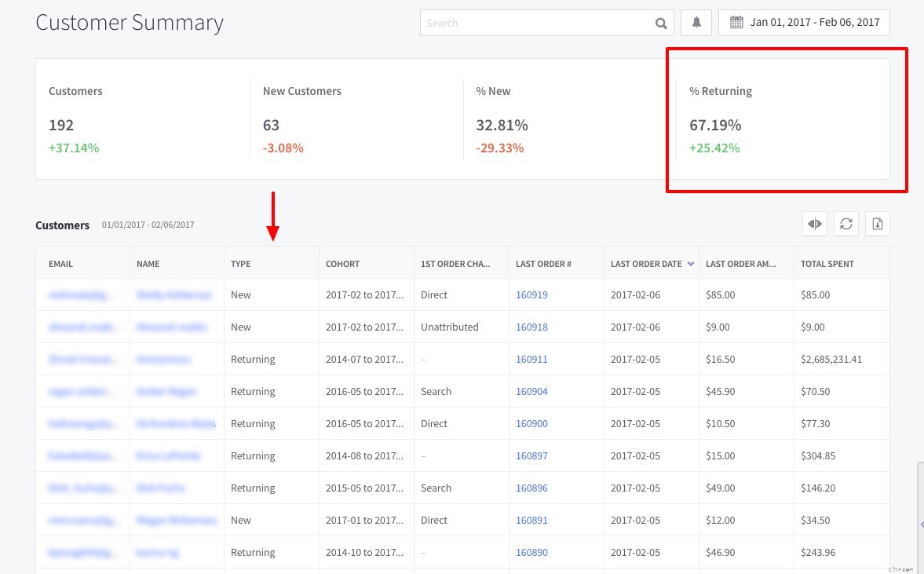Toggle sorting on the Type column header
924x574 pixels.
pyautogui.click(x=240, y=264)
